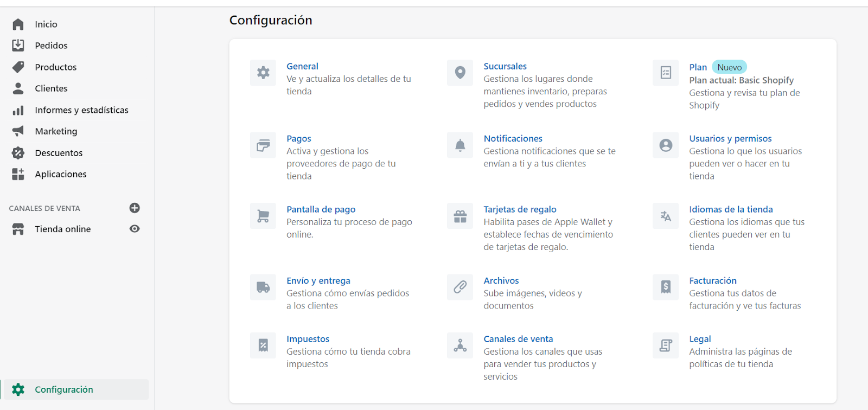The height and width of the screenshot is (410, 868).
Task: Open Tienda online channel
Action: click(x=63, y=229)
